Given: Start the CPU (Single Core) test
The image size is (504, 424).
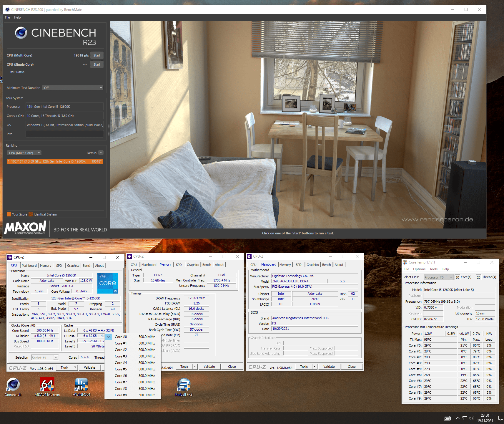Looking at the screenshot, I should click(x=97, y=64).
